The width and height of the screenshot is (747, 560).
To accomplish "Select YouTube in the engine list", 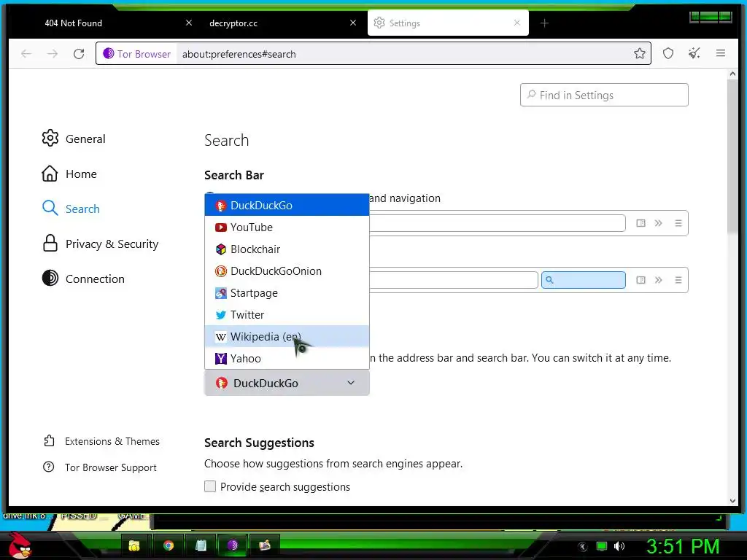I will click(287, 227).
